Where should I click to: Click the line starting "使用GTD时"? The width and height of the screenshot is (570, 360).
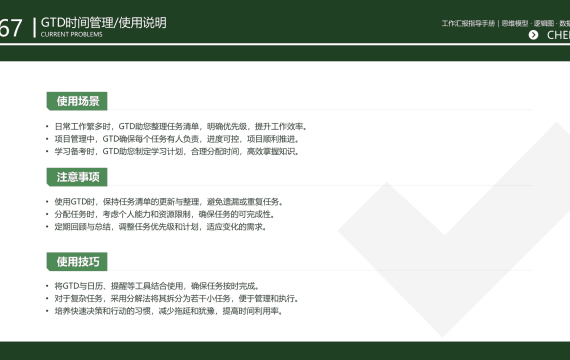click(x=169, y=202)
